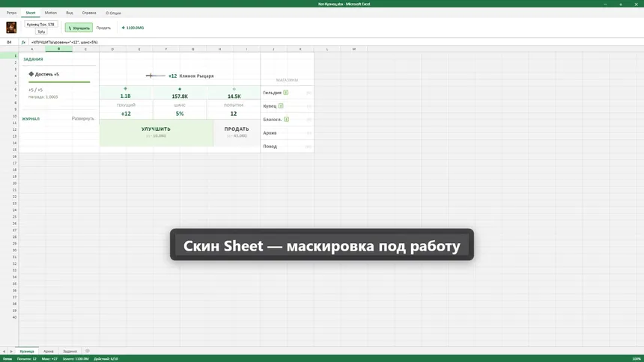Click the chance 5% value
The height and width of the screenshot is (362, 644).
[x=180, y=114]
